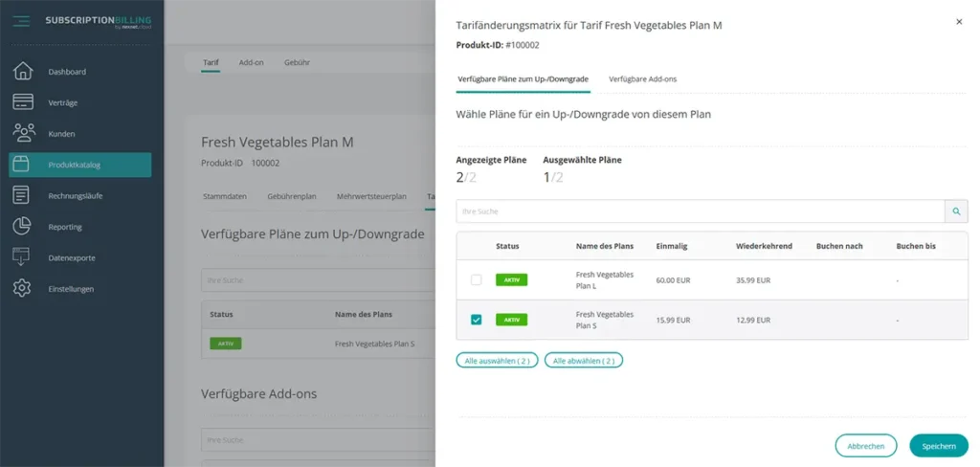Switch to Verfügbare Add-ons tab
The height and width of the screenshot is (467, 980).
(642, 78)
